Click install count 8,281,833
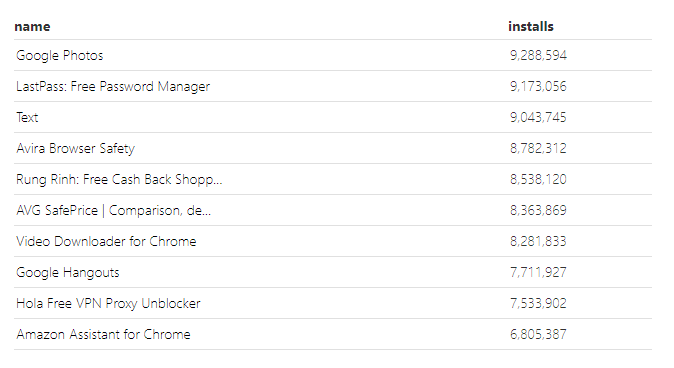Image resolution: width=674 pixels, height=368 pixels. click(538, 241)
